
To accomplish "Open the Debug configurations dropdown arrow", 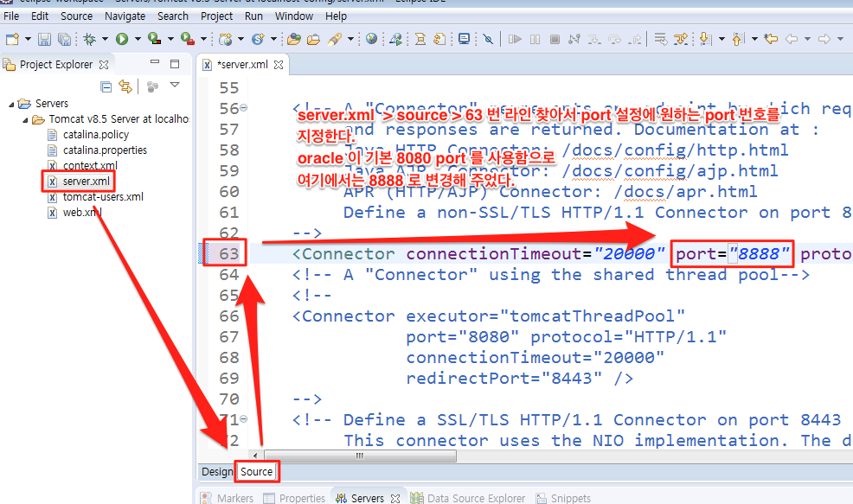I will pyautogui.click(x=105, y=39).
